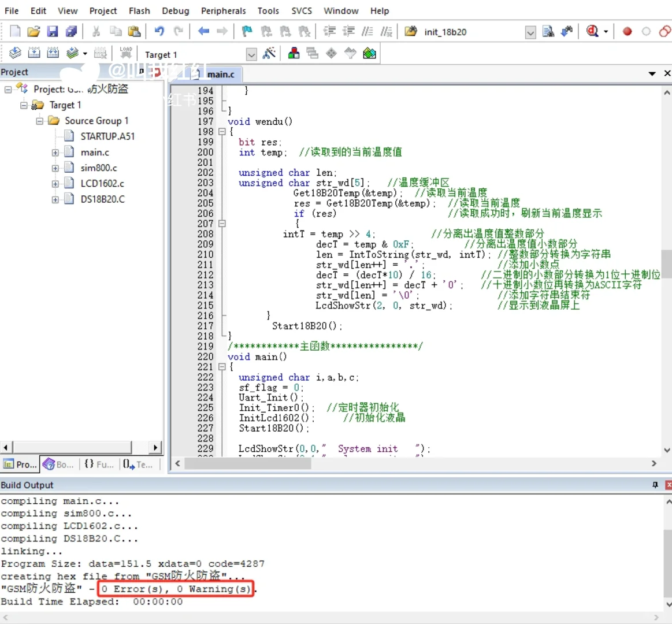Click the project panel horizontal scrollbar
672x624 pixels.
coord(72,448)
